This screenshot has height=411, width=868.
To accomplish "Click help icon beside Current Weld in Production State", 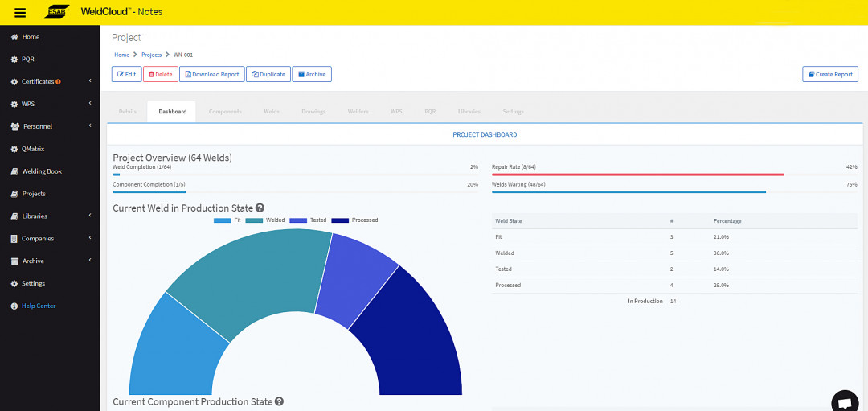I will 260,208.
